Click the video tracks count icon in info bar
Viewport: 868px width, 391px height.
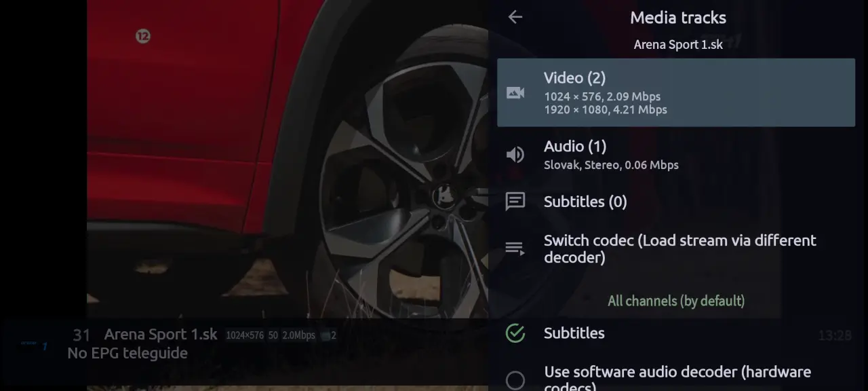329,335
